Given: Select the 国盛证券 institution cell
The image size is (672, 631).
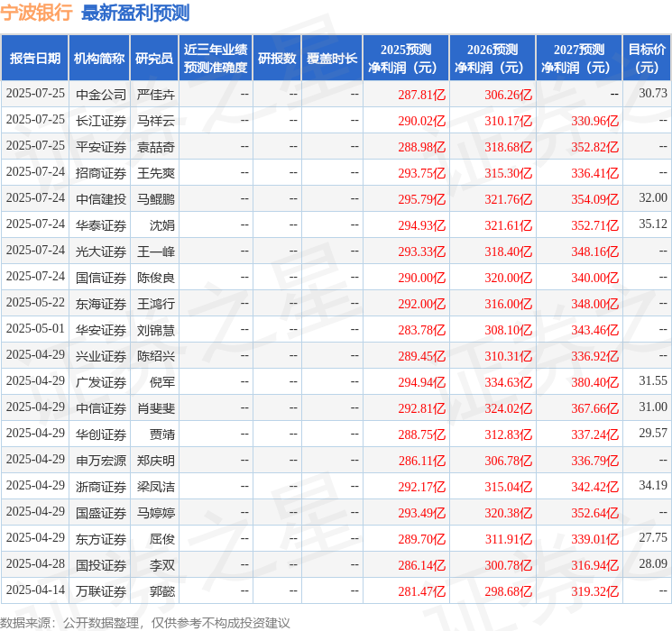Looking at the screenshot, I should pos(101,513).
